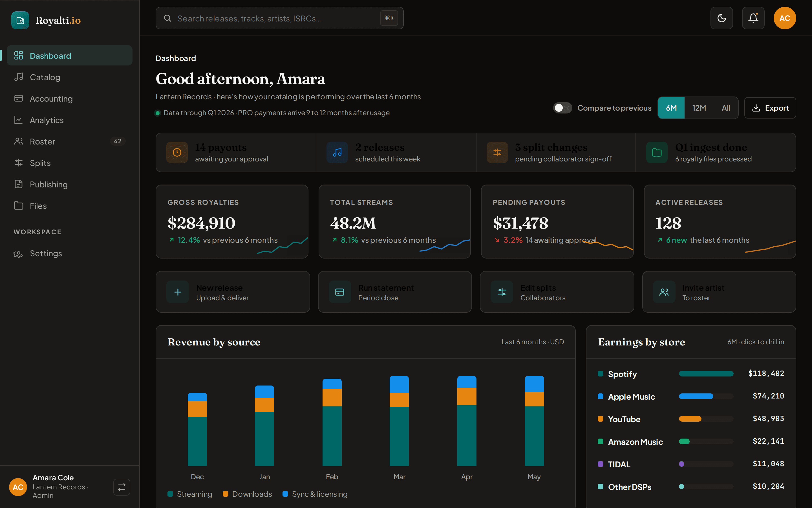The width and height of the screenshot is (812, 508).
Task: Click the search magnifier icon
Action: pyautogui.click(x=167, y=18)
